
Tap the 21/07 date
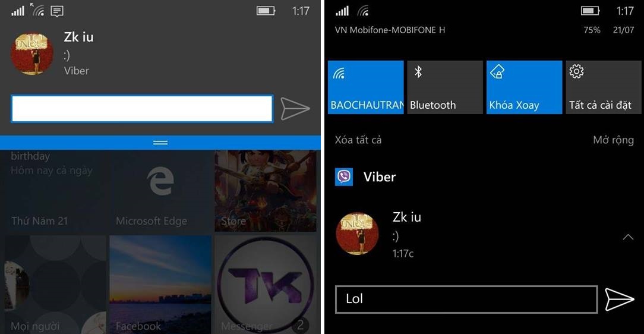click(623, 30)
